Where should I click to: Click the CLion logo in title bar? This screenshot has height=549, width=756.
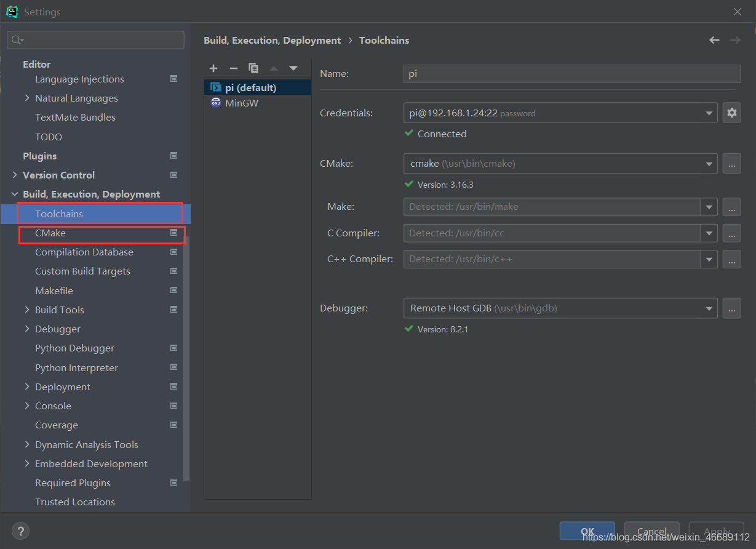tap(12, 12)
